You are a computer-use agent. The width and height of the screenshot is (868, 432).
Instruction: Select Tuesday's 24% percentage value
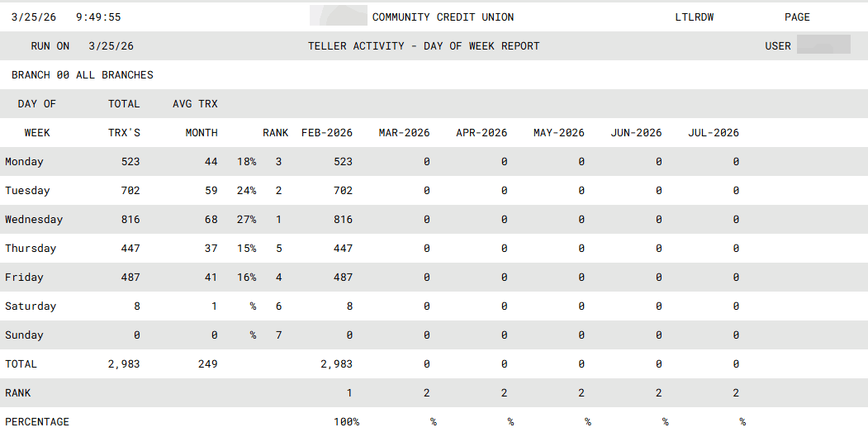(x=246, y=191)
